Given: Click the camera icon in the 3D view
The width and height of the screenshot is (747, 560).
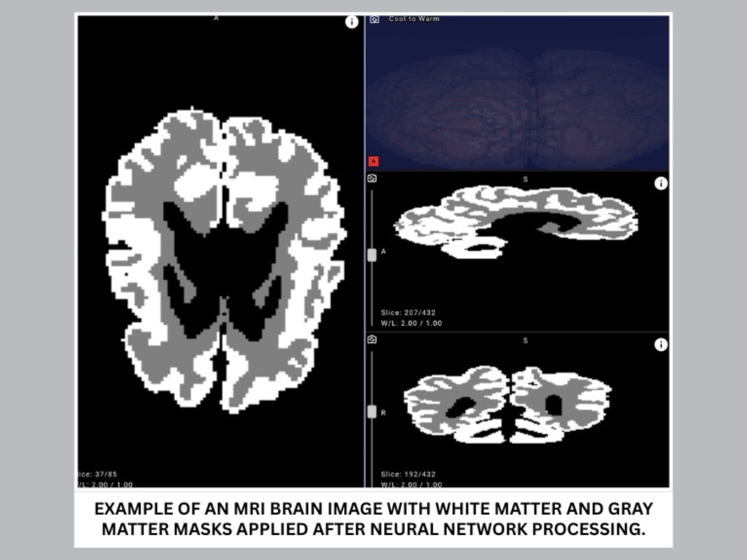Looking at the screenshot, I should coord(374,19).
